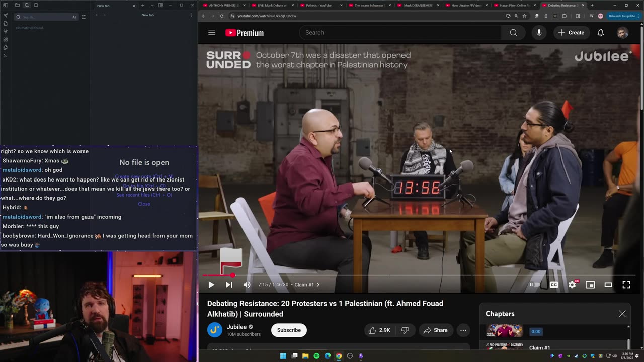Enable miniplayer mode icon
644x362 pixels.
pyautogui.click(x=590, y=285)
